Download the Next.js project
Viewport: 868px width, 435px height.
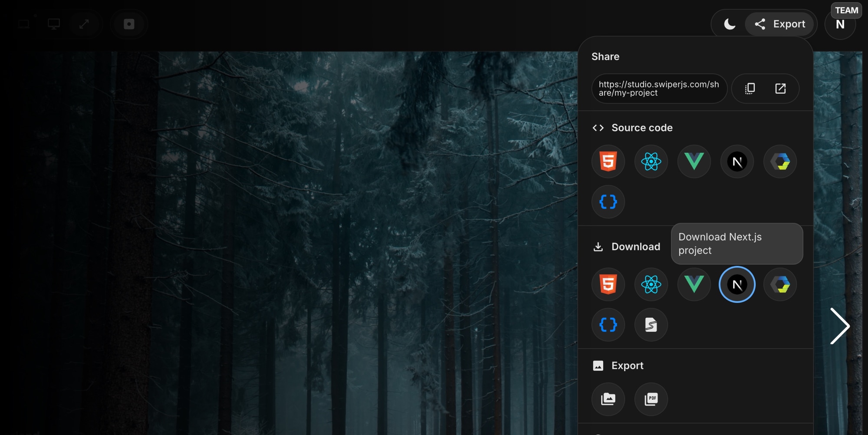click(737, 284)
